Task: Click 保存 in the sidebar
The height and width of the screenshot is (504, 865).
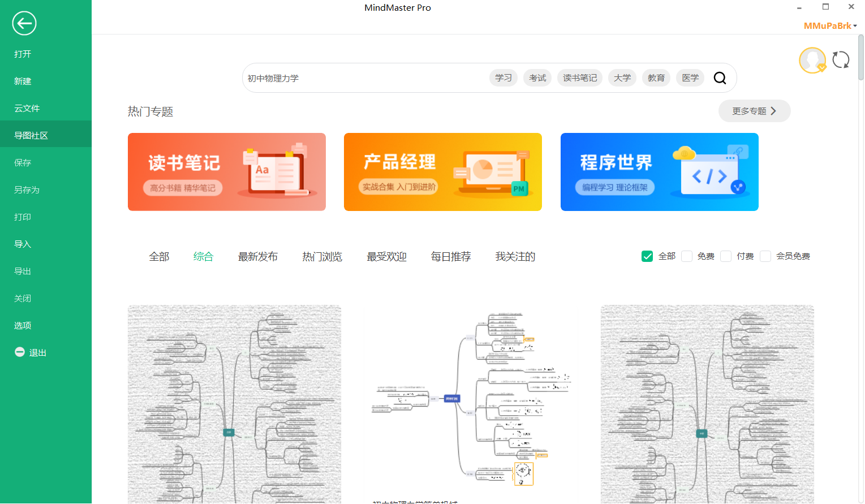Action: tap(46, 162)
